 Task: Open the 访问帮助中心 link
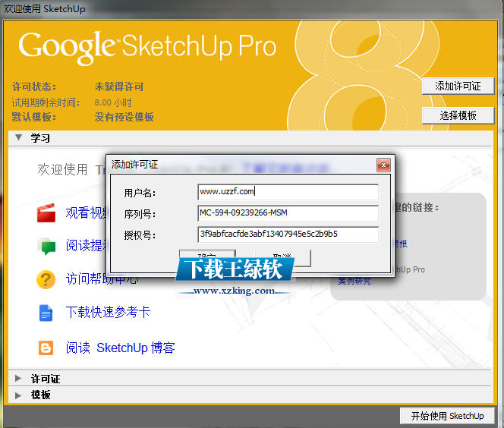pyautogui.click(x=102, y=279)
